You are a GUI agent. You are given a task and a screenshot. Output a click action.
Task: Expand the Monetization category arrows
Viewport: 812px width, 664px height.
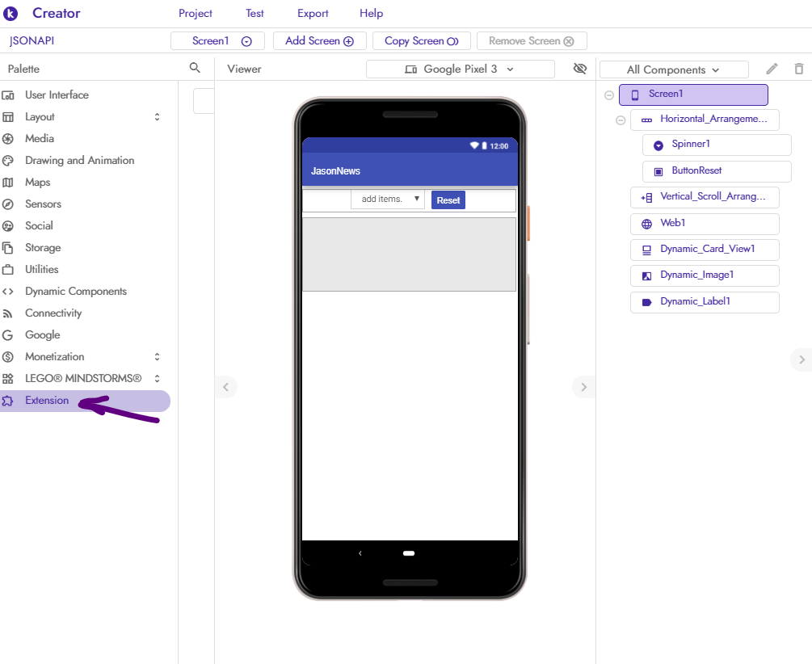click(x=157, y=357)
